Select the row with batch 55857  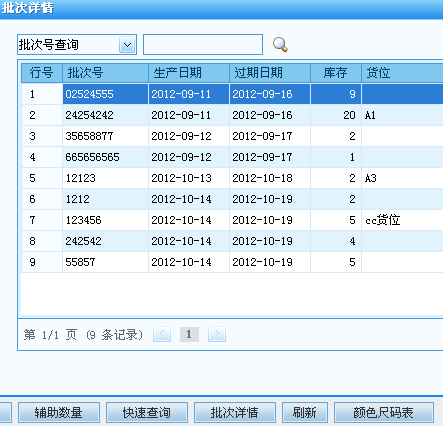pos(232,262)
